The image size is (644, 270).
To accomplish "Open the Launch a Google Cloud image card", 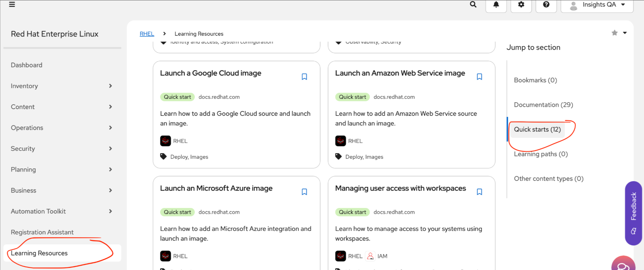I will point(211,73).
